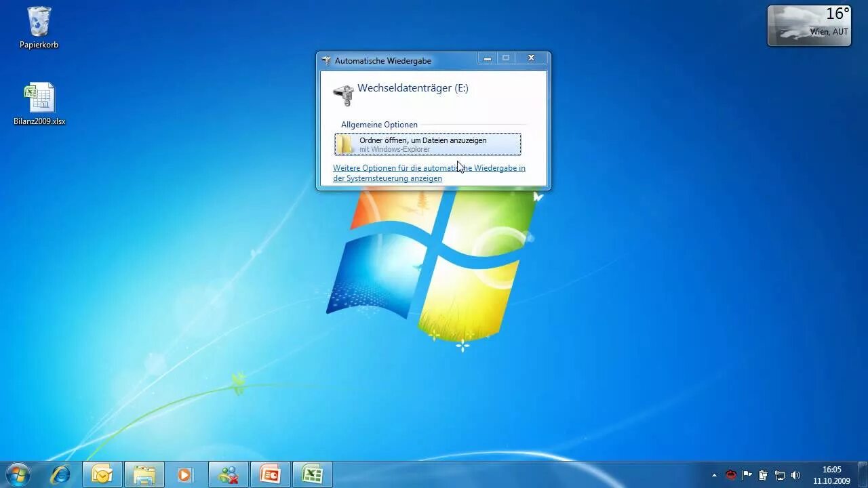Click the red tray application icon
Screen dimensions: 868x488
[731, 475]
